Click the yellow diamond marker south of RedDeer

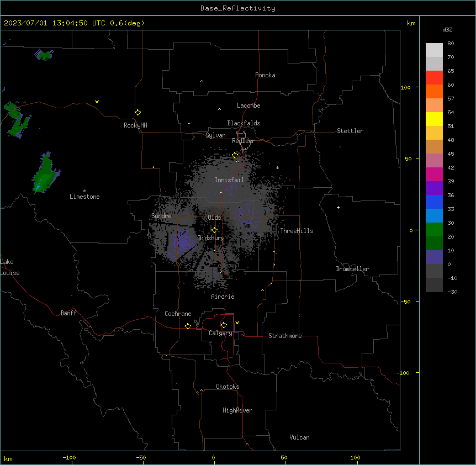pos(235,155)
